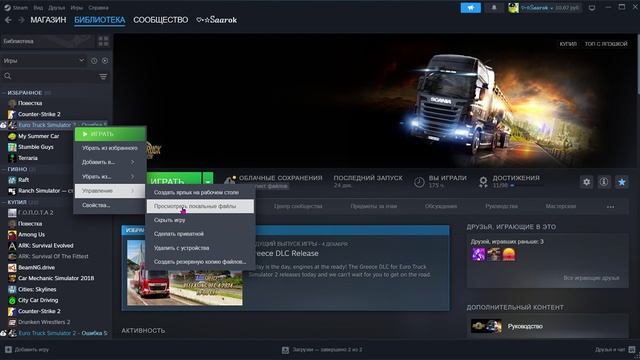Open Убрать из... submenu

[x=110, y=176]
